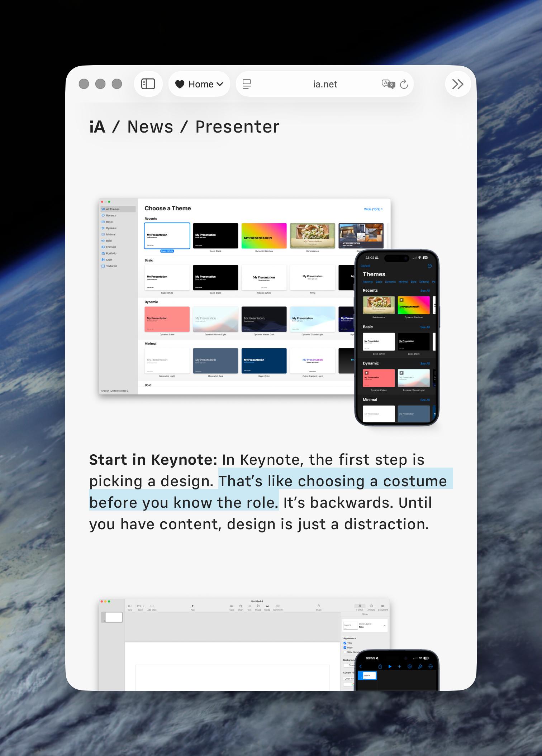542x756 pixels.
Task: Click the bold text "Start in Keynote:"
Action: [153, 460]
